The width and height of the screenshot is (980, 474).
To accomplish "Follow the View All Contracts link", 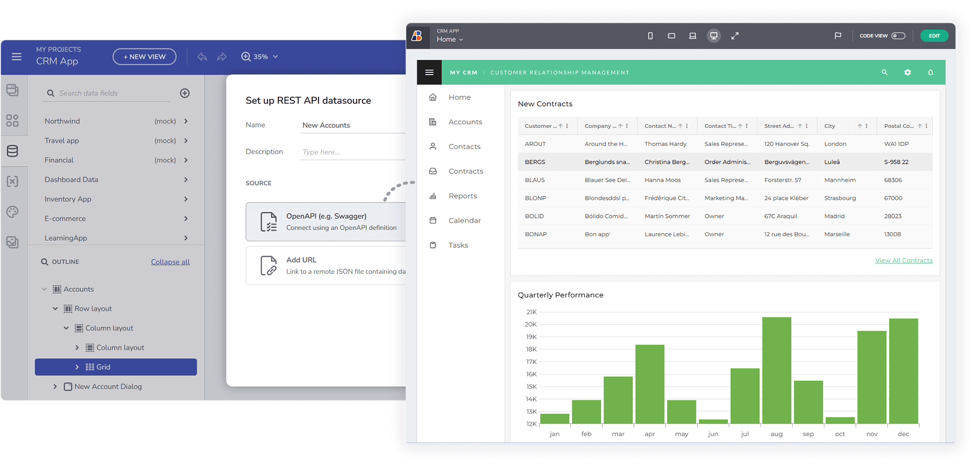I will pos(903,260).
